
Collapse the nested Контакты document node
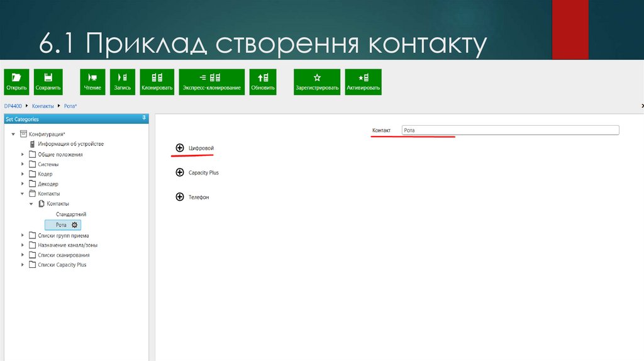coord(31,204)
